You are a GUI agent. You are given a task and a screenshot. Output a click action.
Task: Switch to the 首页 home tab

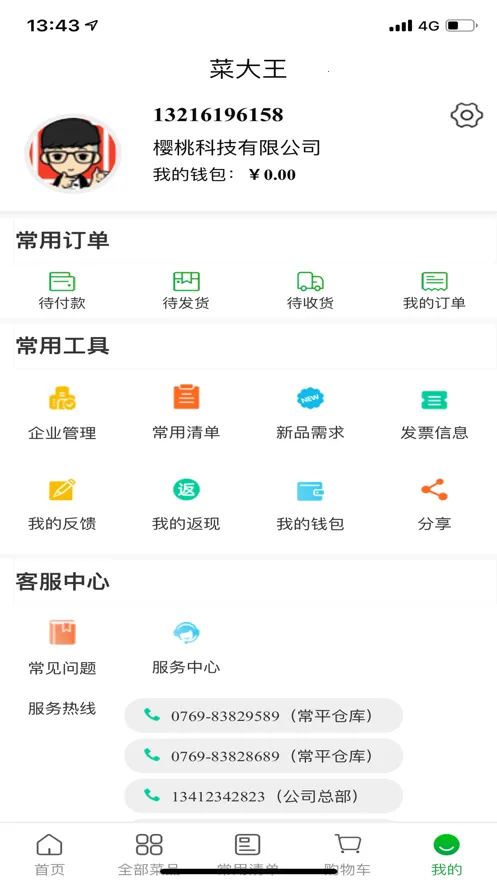pyautogui.click(x=50, y=854)
